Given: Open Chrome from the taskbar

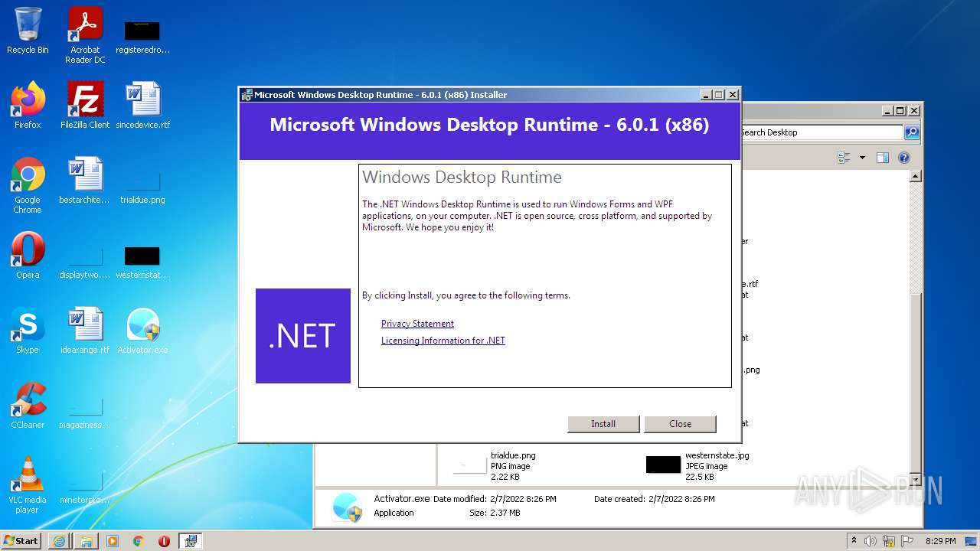Looking at the screenshot, I should tap(139, 540).
